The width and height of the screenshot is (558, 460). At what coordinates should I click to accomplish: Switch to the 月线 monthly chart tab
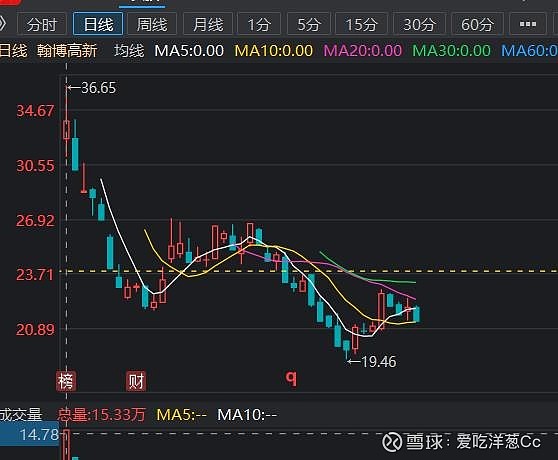[208, 24]
